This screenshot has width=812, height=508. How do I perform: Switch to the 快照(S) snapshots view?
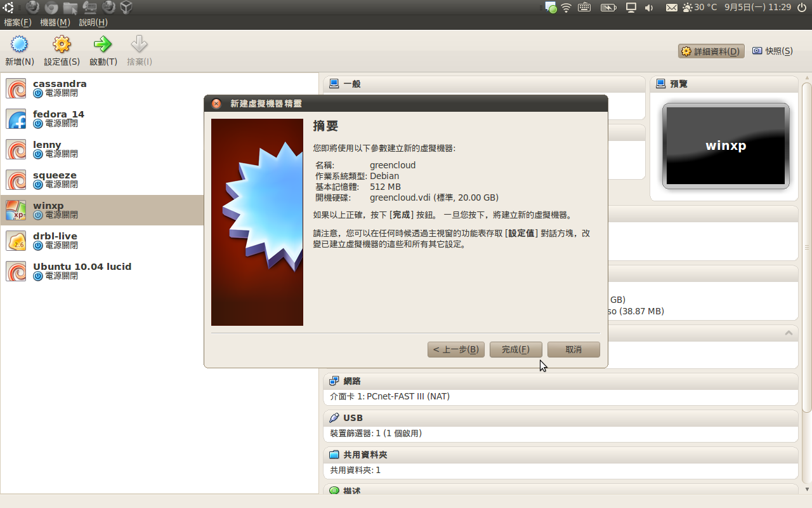[x=773, y=51]
